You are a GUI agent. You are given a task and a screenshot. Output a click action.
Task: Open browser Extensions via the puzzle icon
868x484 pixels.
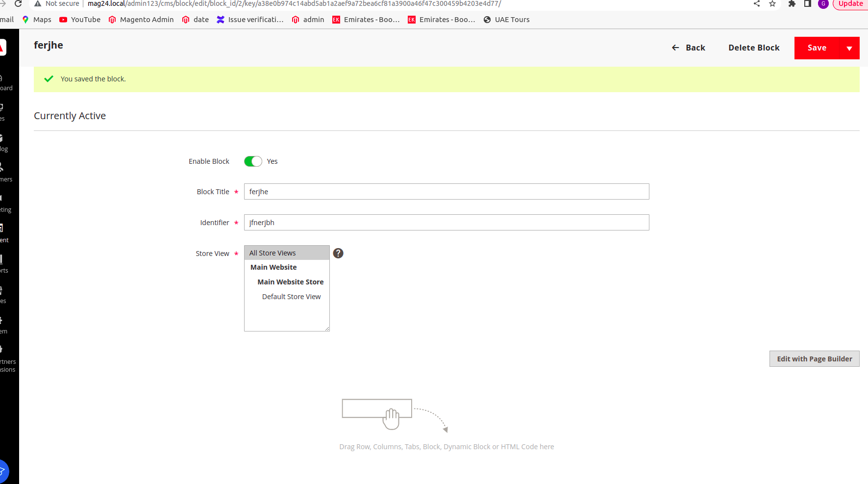pos(791,4)
